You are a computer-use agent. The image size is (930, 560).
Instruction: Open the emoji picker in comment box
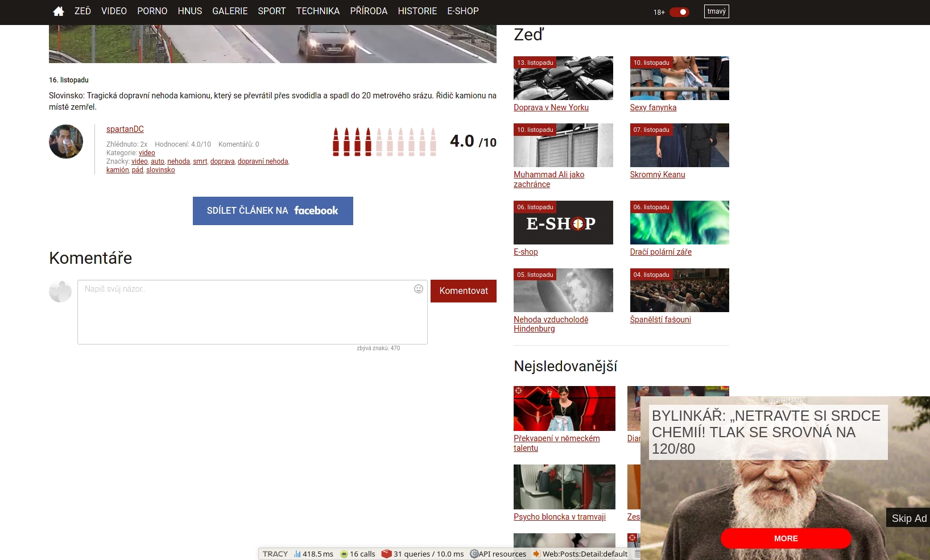[419, 289]
